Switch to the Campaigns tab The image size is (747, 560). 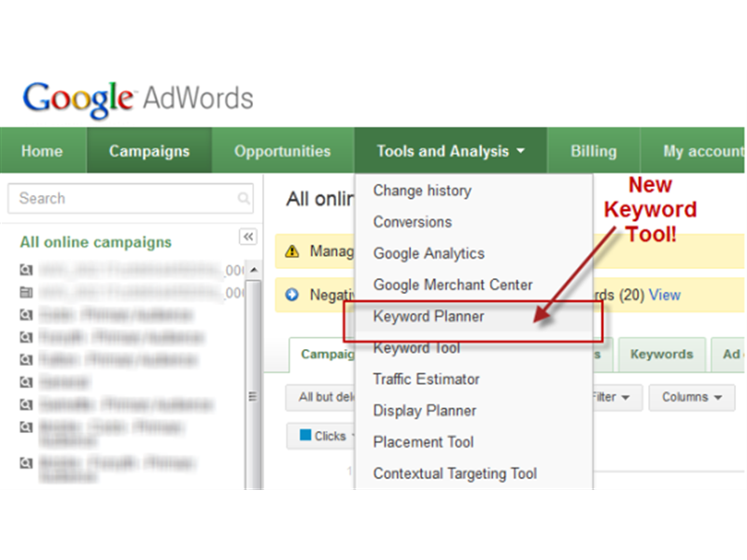[149, 150]
